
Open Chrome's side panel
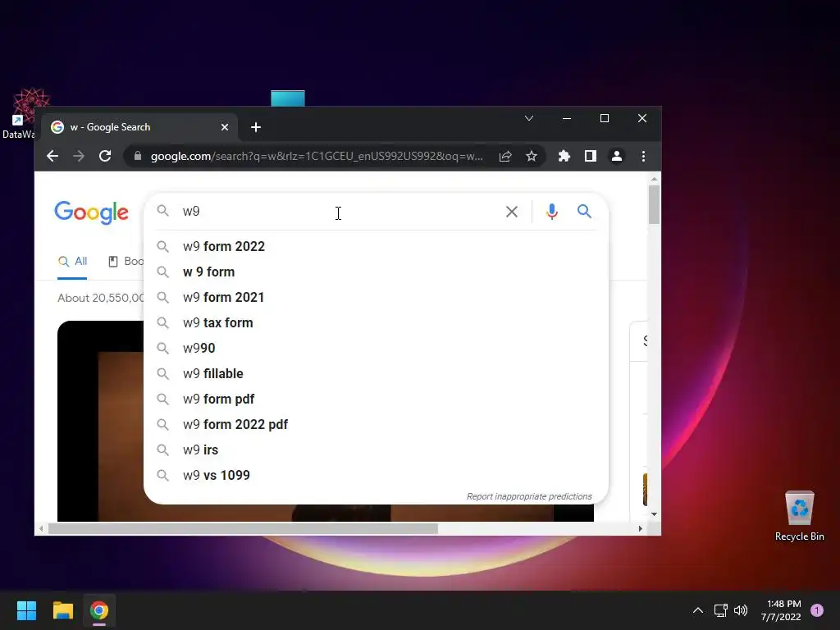[x=591, y=156]
